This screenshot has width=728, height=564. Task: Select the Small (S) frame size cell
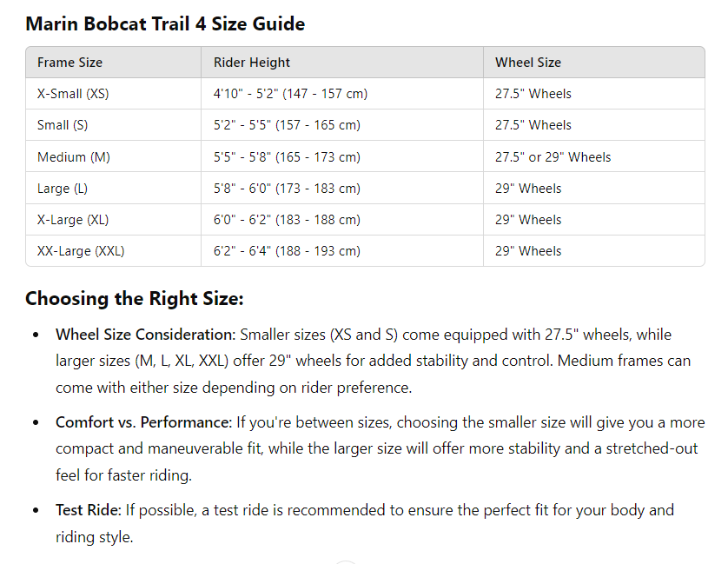tap(63, 125)
